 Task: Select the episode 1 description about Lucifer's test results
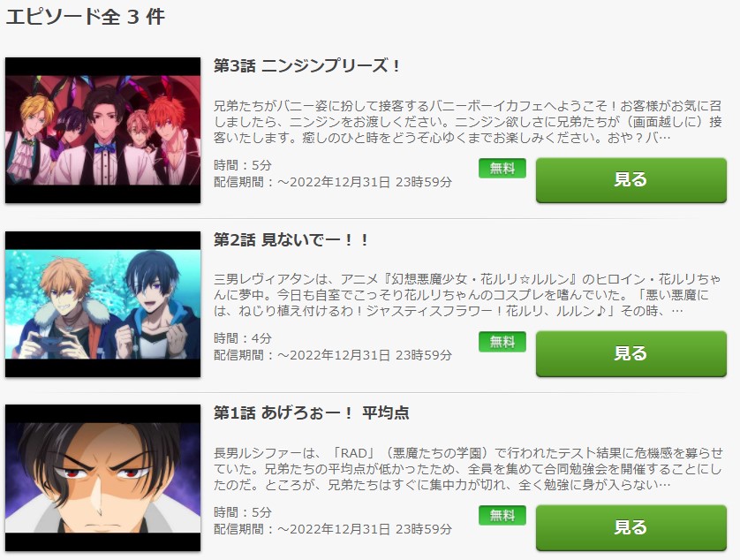[x=467, y=469]
